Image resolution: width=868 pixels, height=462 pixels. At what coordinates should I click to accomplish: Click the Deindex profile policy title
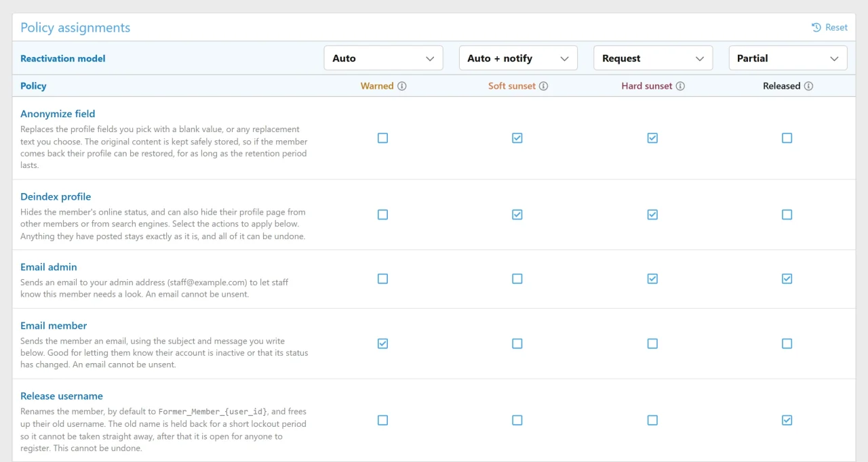[56, 197]
